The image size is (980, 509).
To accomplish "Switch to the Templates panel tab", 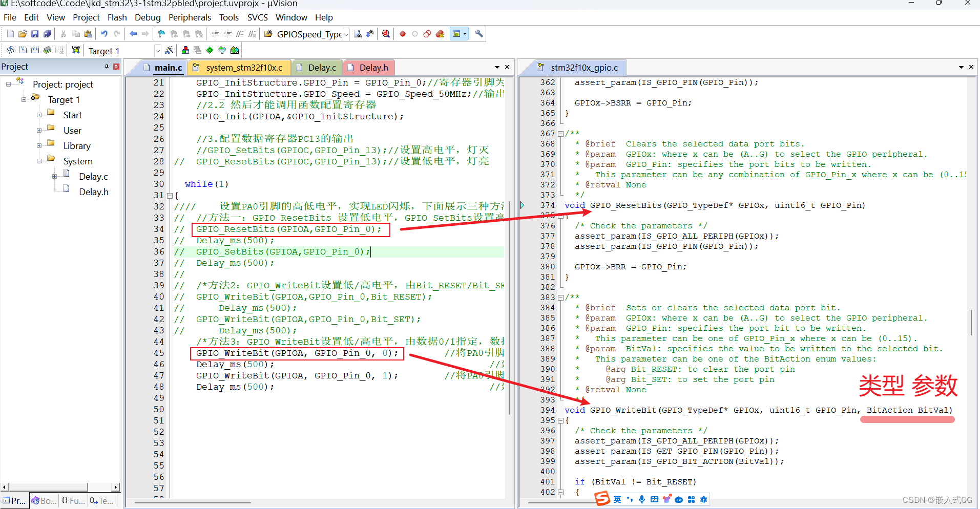I will pos(101,501).
